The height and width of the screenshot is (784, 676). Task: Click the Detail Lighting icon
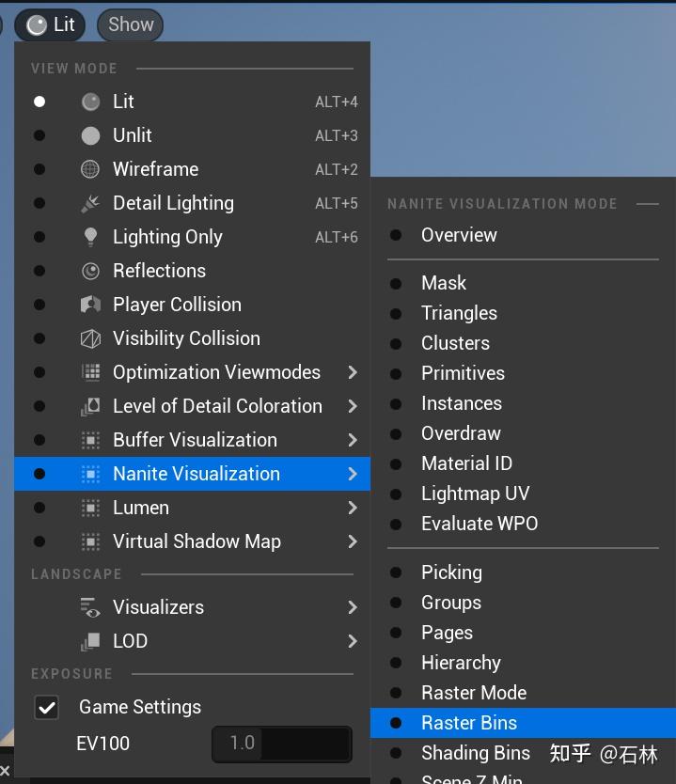90,203
